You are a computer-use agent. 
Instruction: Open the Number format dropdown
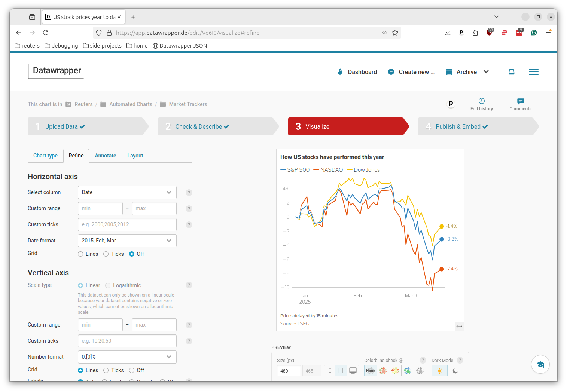coord(127,357)
